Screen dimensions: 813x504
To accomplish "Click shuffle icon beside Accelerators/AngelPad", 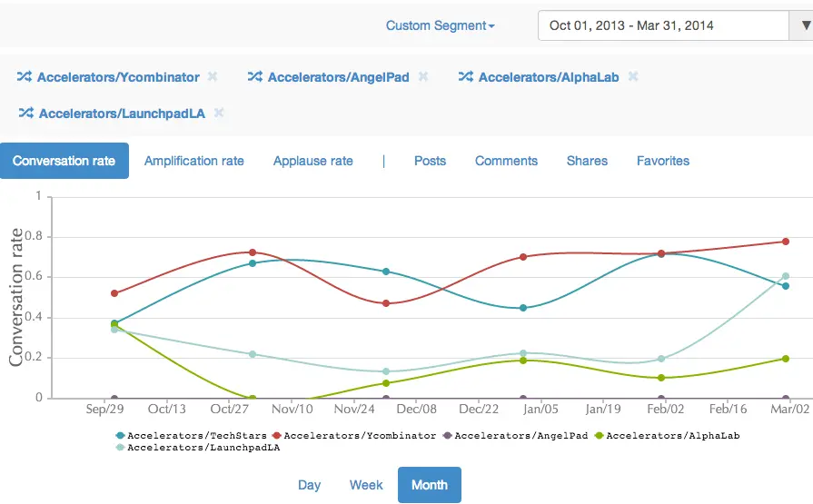I will (x=255, y=77).
